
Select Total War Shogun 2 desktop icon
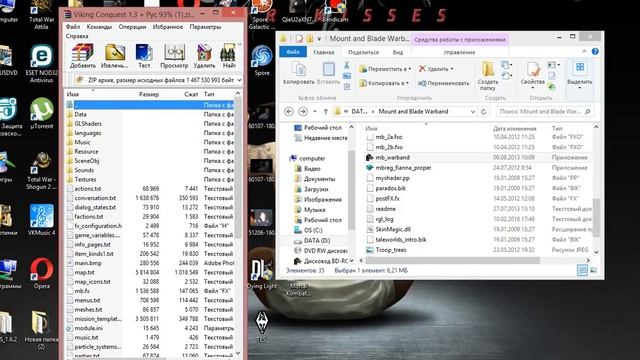42,171
